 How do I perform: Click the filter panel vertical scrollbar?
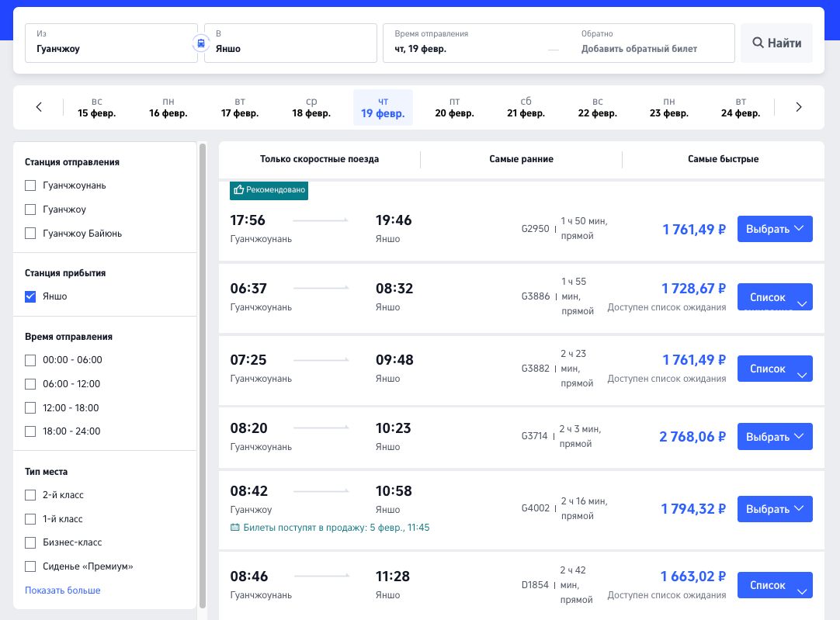click(203, 372)
